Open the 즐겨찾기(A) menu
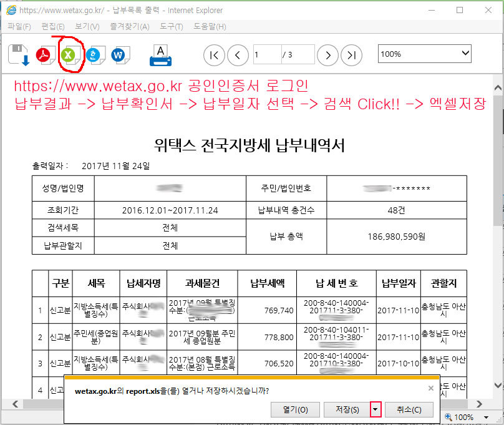Image resolution: width=504 pixels, height=425 pixels. coord(130,26)
